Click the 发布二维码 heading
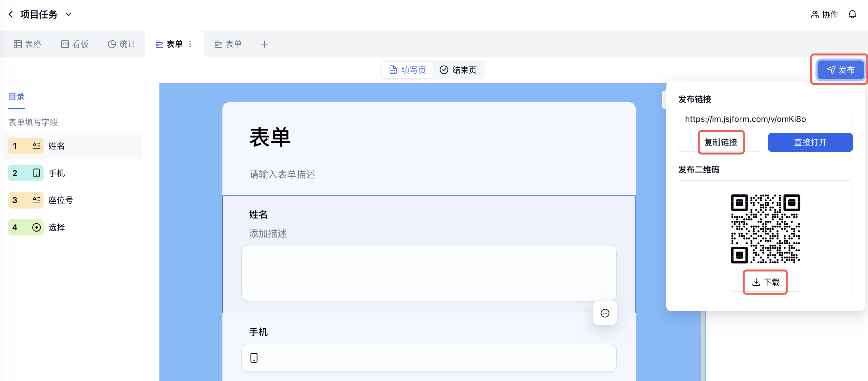 (698, 170)
